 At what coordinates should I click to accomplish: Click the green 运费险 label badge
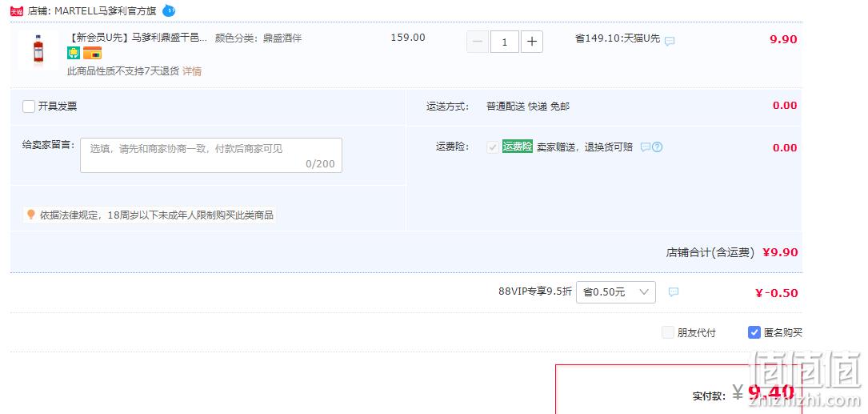coord(518,147)
